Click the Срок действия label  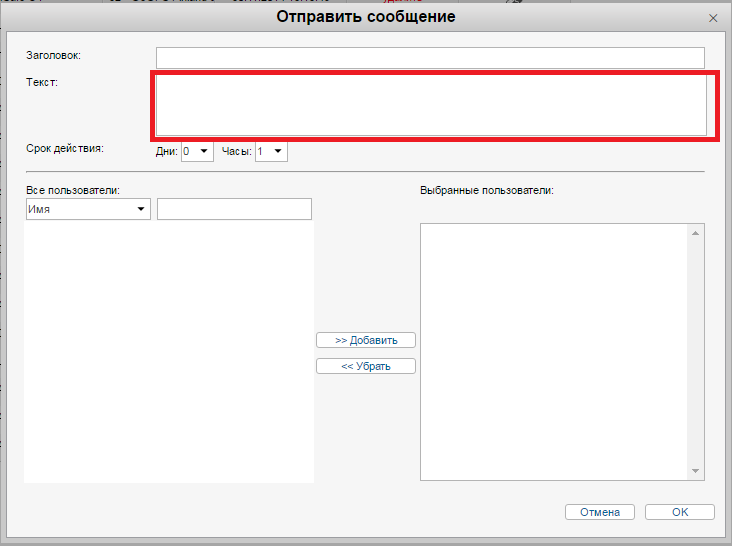point(65,149)
